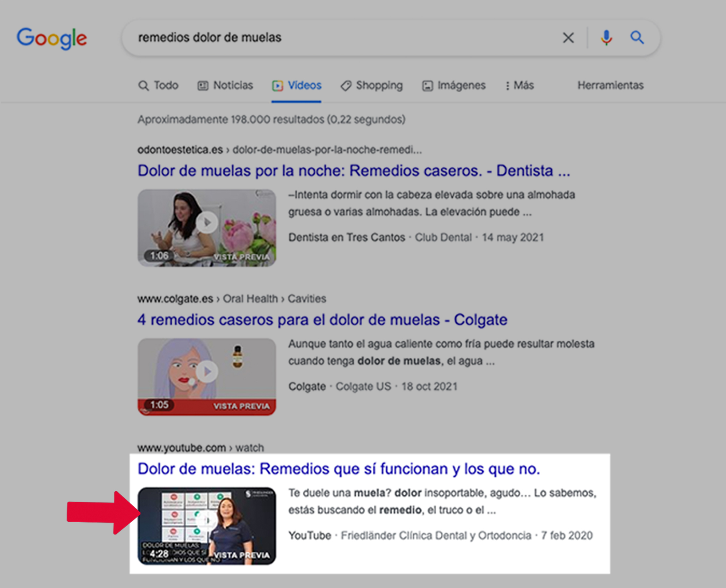Click snippet 'Intenta dormir con la cabeza elevada'
This screenshot has height=588, width=726.
tap(431, 203)
